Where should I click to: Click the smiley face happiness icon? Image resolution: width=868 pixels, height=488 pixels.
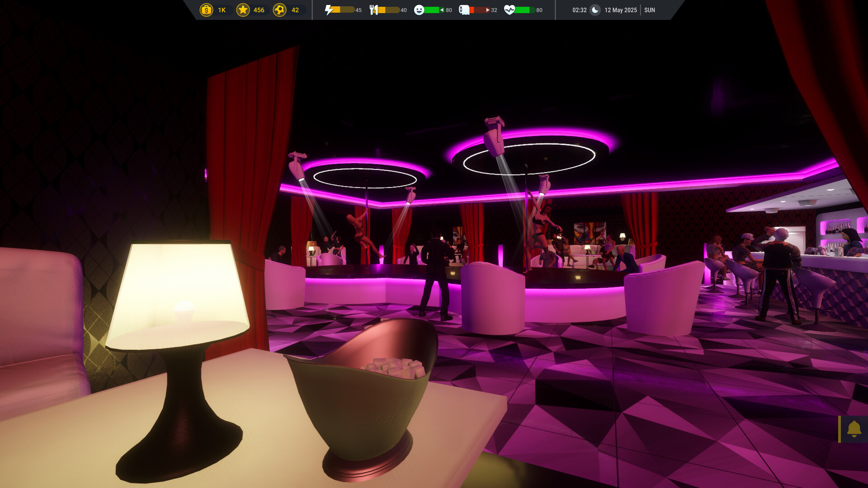tap(420, 9)
